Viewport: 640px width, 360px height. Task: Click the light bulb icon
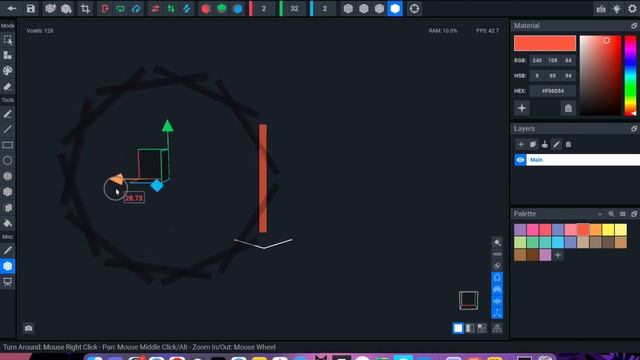click(x=617, y=9)
